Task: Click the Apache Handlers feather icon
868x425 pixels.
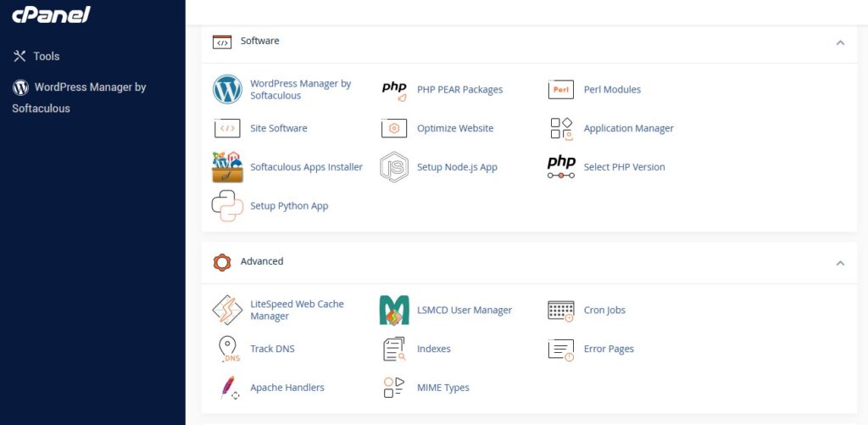Action: (229, 388)
